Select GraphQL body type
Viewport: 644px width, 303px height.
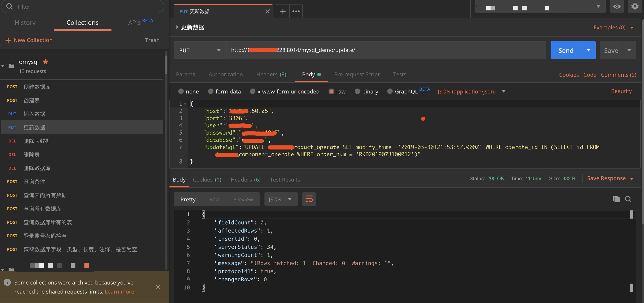[390, 91]
